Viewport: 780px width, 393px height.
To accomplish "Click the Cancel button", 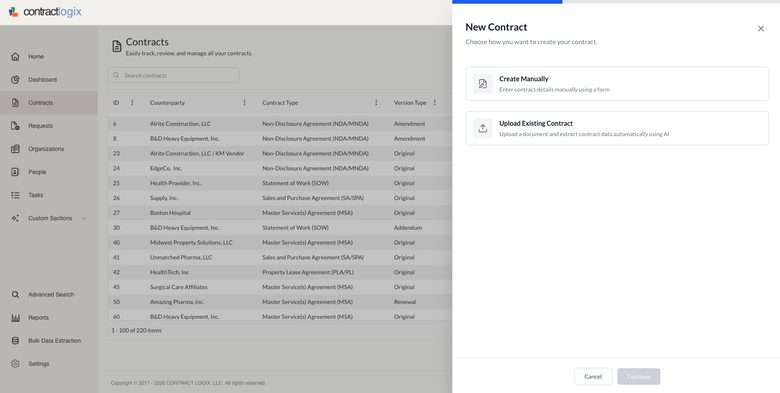I will click(593, 377).
